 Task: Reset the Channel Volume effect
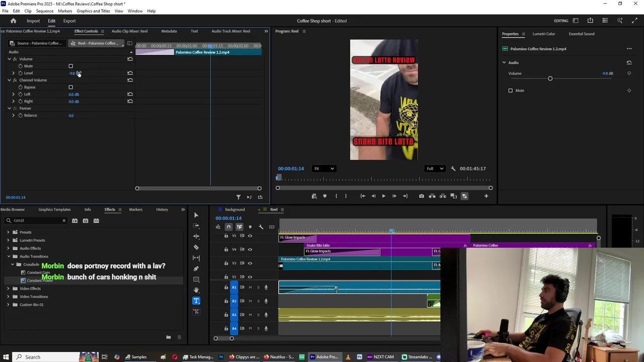tap(130, 80)
